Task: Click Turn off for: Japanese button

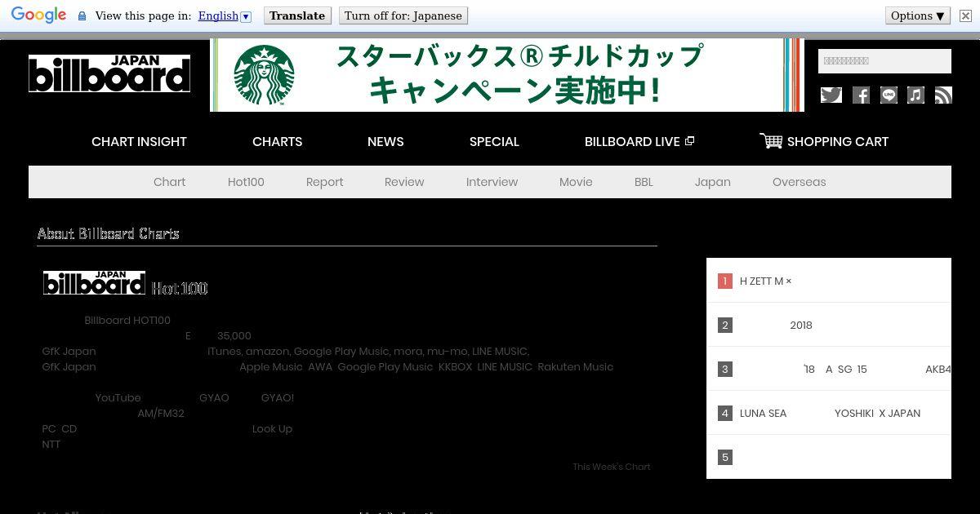Action: tap(403, 16)
